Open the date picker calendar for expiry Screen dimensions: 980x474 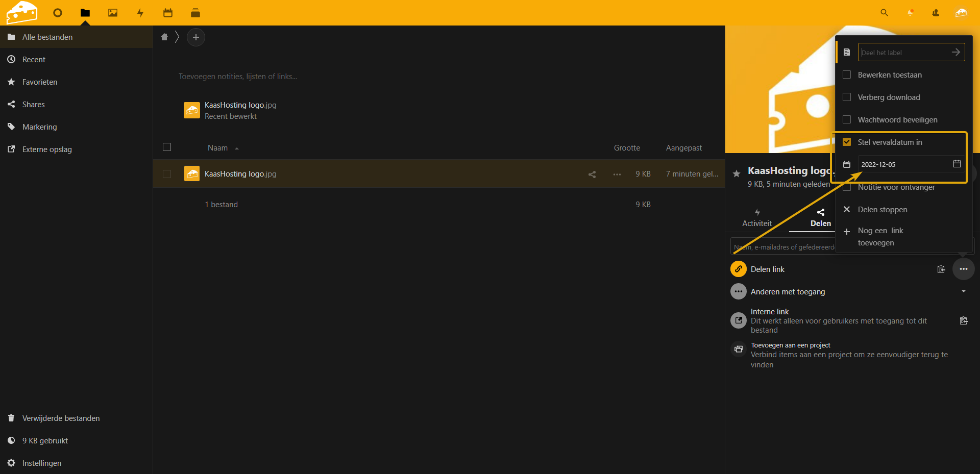(957, 164)
